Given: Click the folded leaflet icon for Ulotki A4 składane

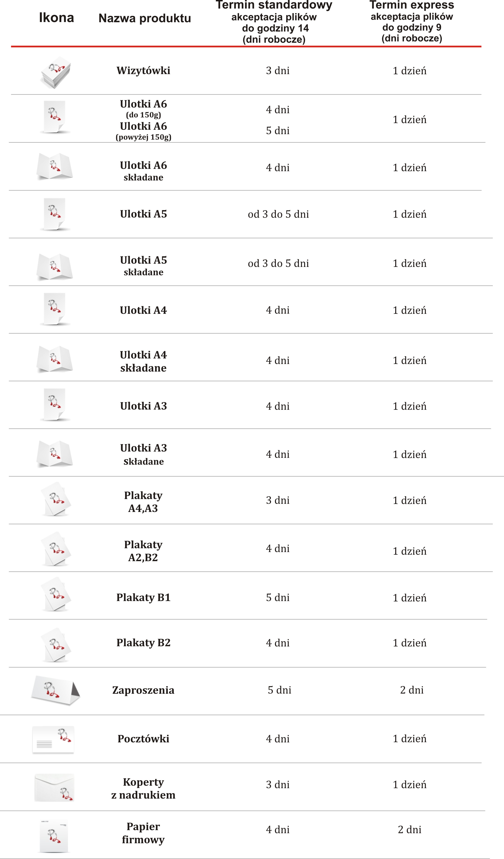Looking at the screenshot, I should [x=55, y=359].
